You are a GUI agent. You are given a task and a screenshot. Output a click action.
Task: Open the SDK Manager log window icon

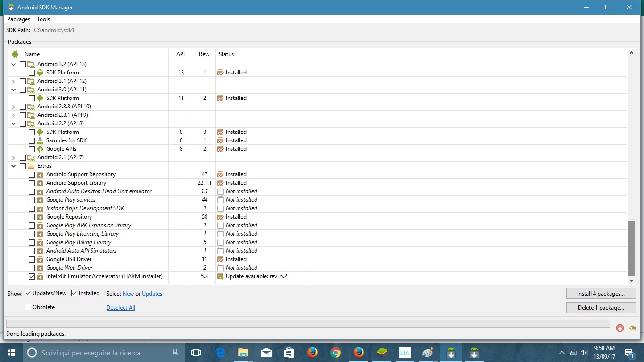[632, 328]
